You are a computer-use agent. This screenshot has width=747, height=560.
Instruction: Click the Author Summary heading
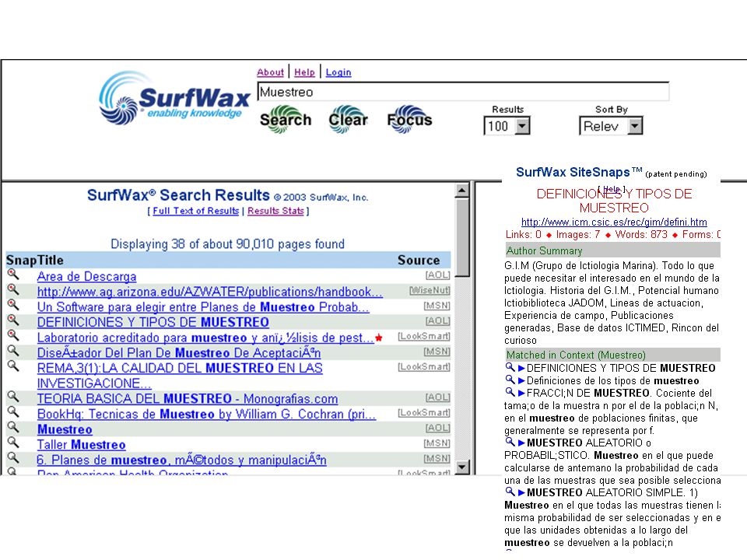point(544,250)
